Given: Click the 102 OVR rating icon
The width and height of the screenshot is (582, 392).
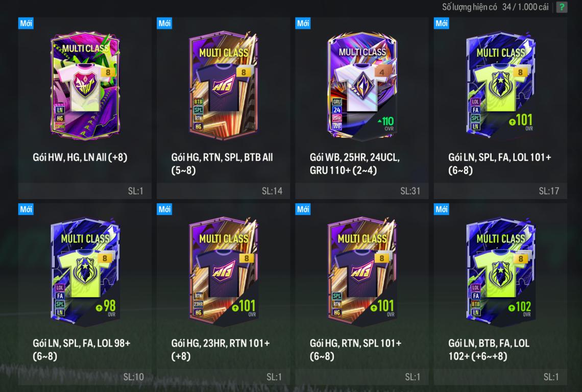Looking at the screenshot, I should (520, 308).
